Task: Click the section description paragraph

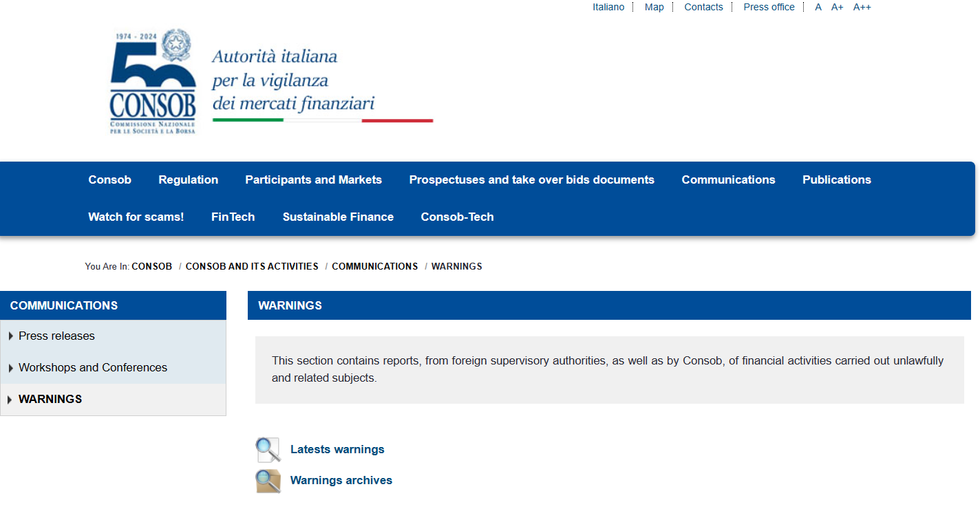Action: [608, 369]
